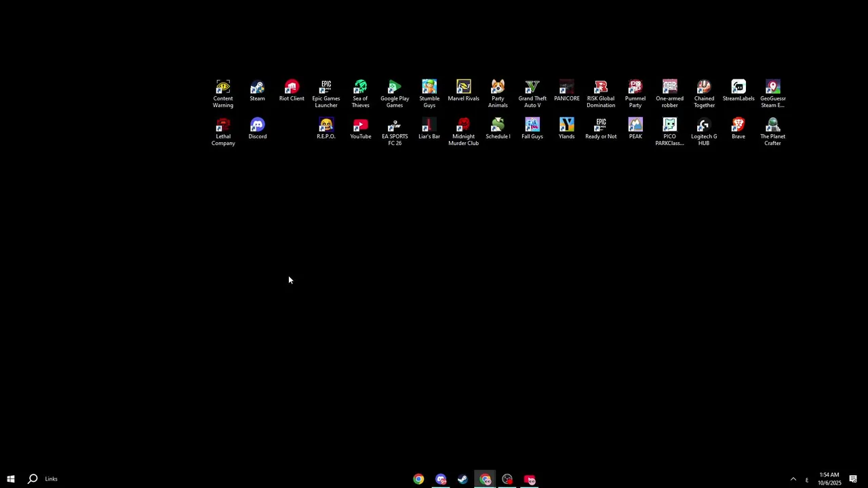Open the Content Warning desktop shortcut
Screen dimensions: 868x488
pos(223,94)
